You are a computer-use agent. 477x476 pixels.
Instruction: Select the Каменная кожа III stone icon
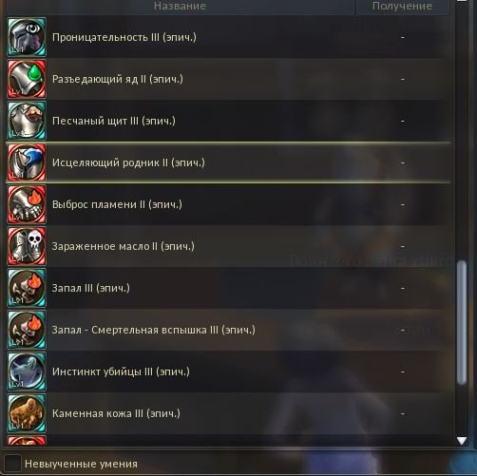coord(27,413)
